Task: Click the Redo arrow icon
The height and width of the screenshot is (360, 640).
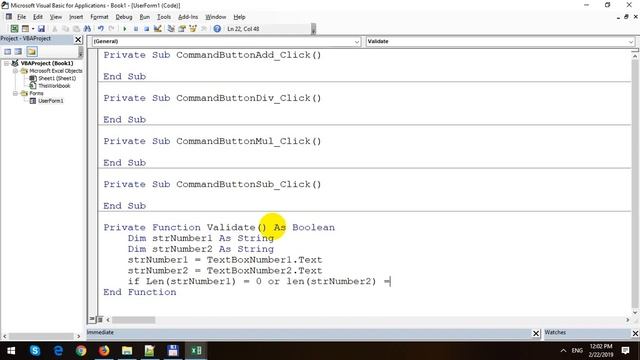Action: pos(111,29)
